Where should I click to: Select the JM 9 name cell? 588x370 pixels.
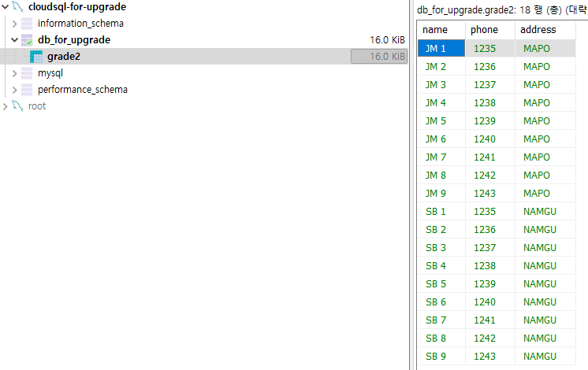point(441,193)
